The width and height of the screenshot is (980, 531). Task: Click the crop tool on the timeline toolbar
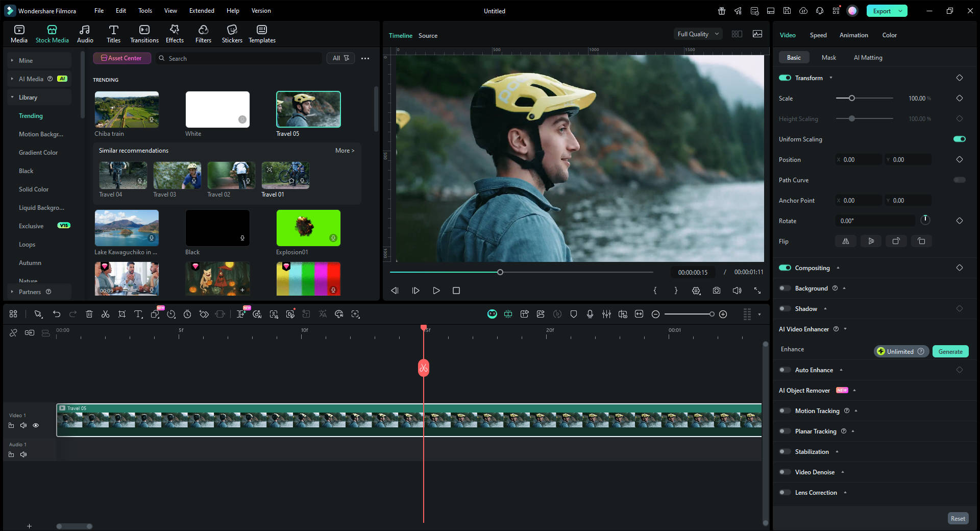[x=122, y=314]
